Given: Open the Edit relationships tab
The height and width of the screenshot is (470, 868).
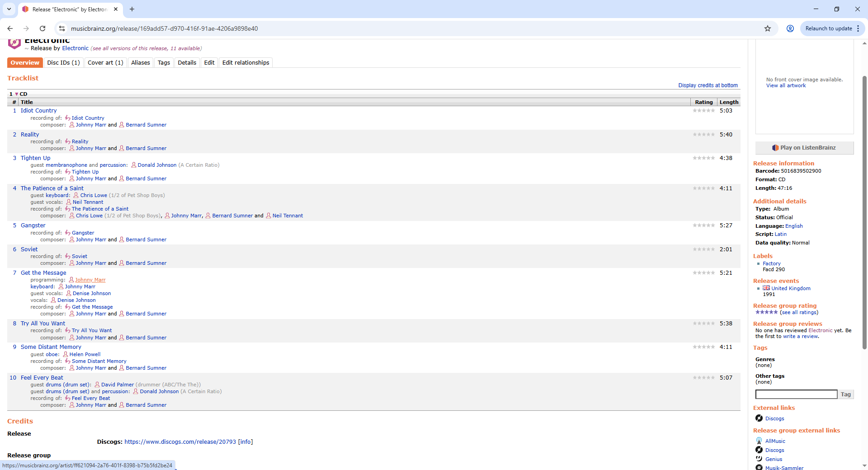Looking at the screenshot, I should click(x=245, y=63).
